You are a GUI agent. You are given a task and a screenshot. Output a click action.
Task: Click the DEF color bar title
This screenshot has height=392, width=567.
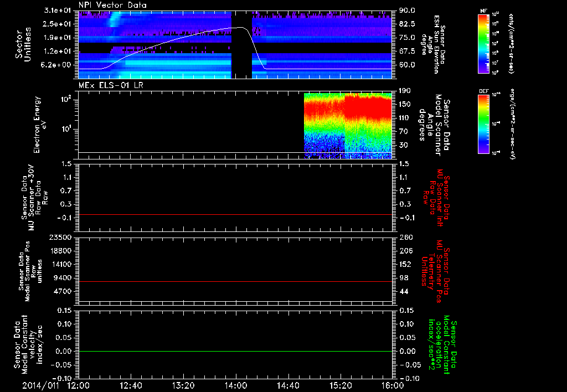pyautogui.click(x=484, y=91)
